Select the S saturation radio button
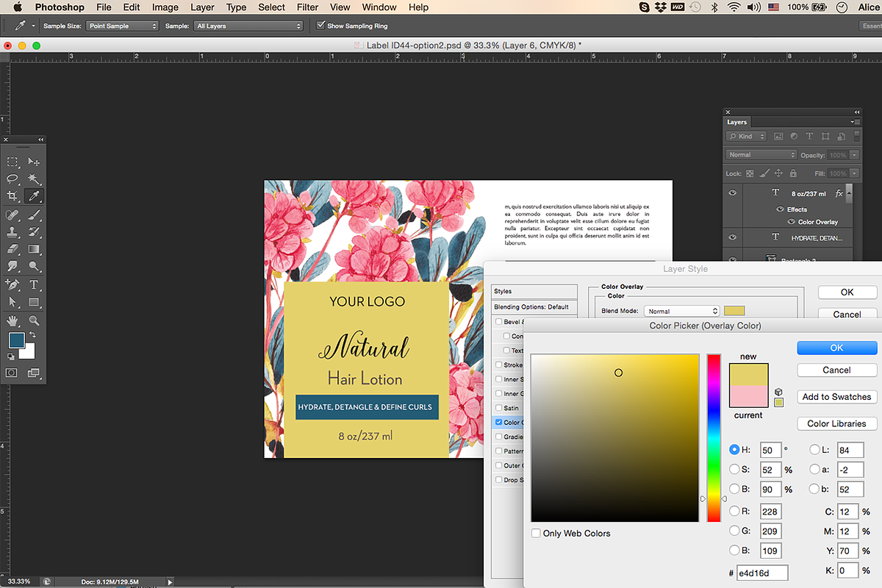This screenshot has width=882, height=588. coord(734,470)
